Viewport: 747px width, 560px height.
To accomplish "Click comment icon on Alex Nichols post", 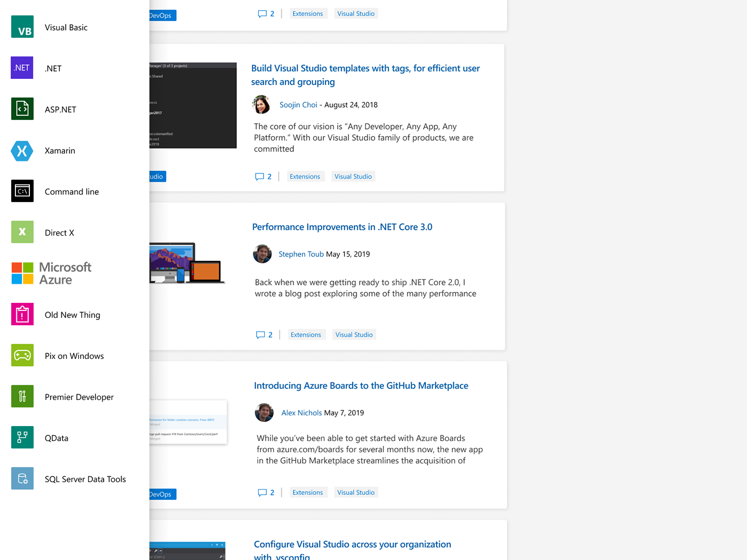I will 262,492.
